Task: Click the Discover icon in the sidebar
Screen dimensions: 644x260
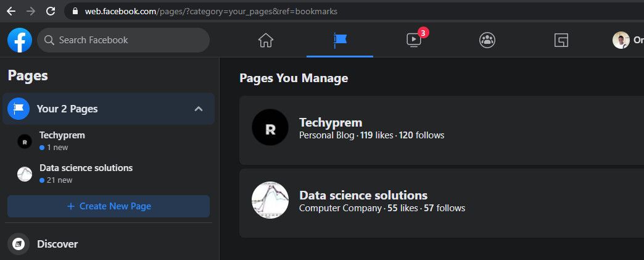Action: 19,244
